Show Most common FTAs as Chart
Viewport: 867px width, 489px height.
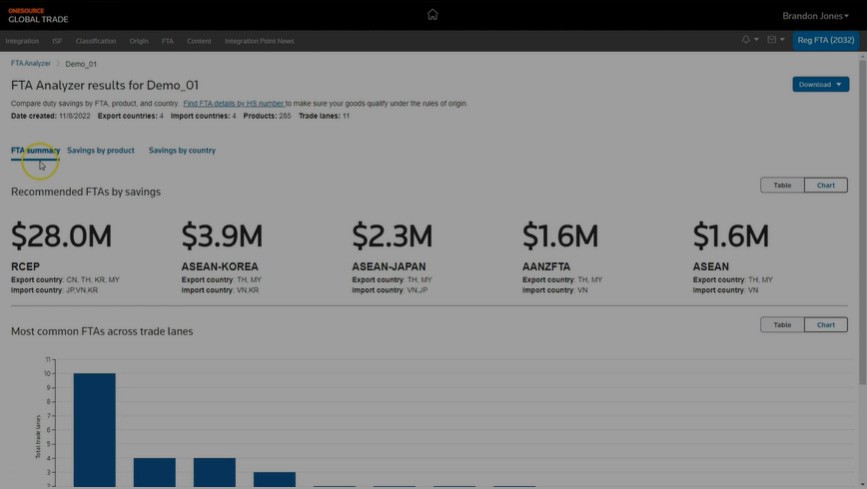(x=826, y=325)
